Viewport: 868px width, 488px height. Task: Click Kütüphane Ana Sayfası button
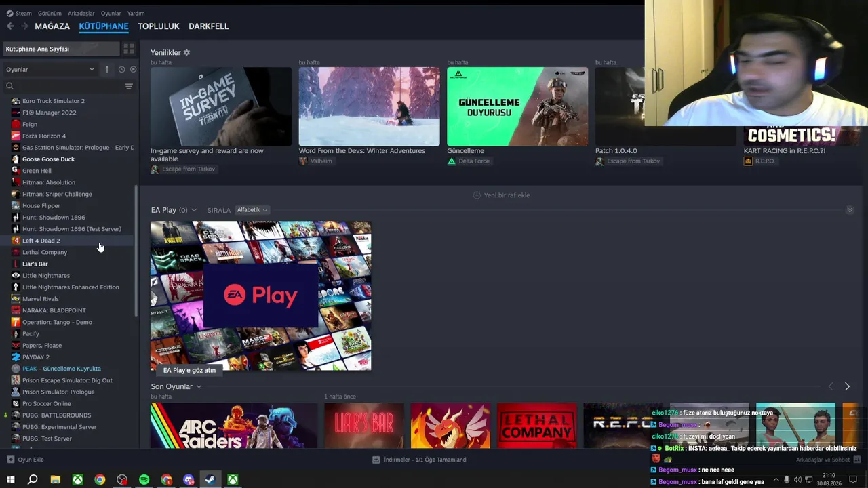[61, 49]
